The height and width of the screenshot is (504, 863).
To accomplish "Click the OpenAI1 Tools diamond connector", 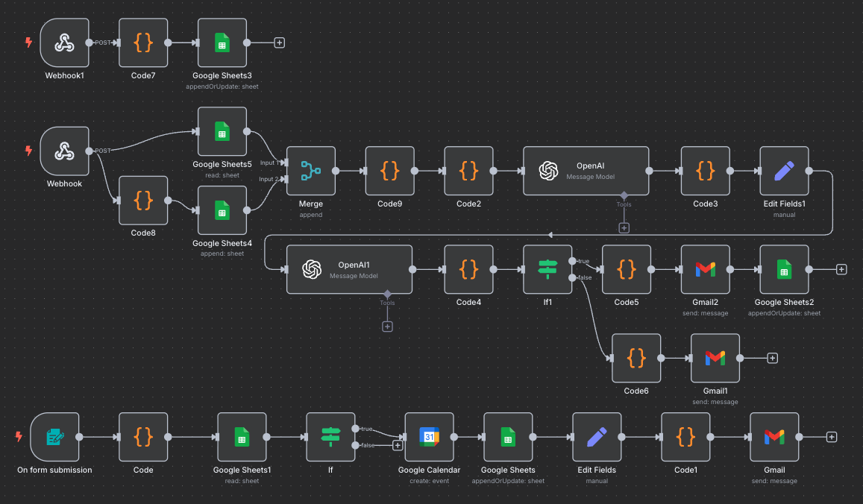I will click(x=387, y=294).
